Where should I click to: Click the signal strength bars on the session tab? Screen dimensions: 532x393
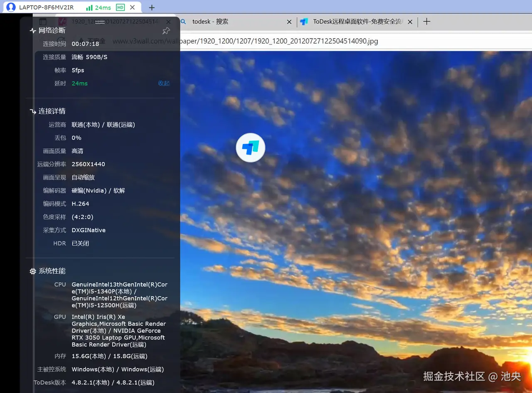[89, 7]
